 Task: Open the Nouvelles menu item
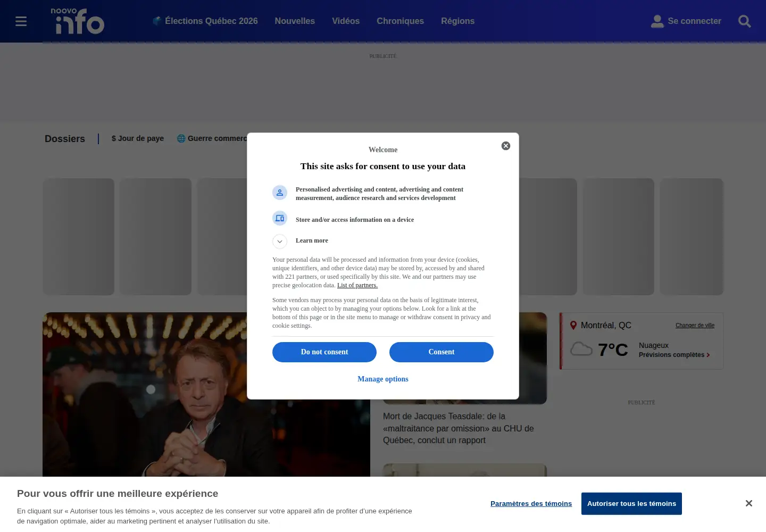pyautogui.click(x=295, y=21)
